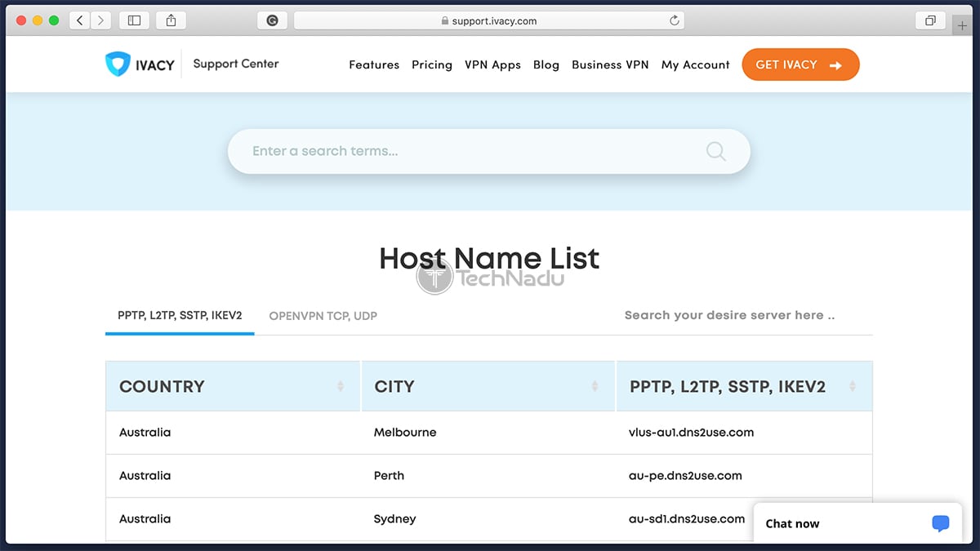Click the Perth city cell
Screen dimensions: 980x551
389,475
